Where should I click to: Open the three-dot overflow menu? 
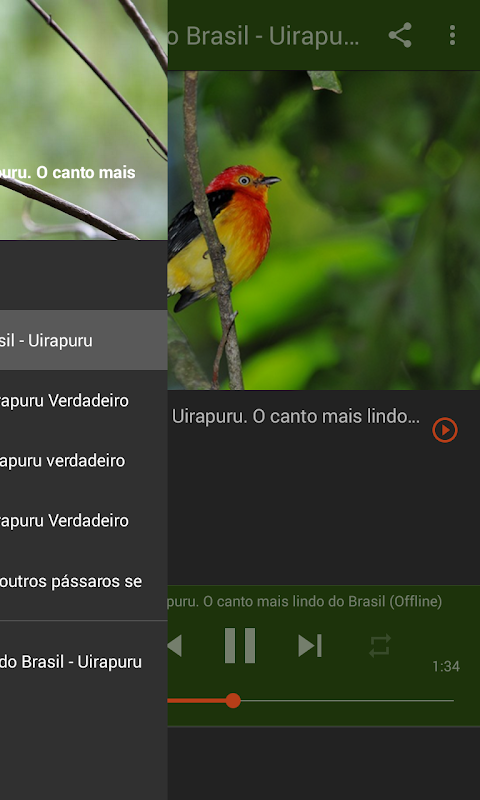(452, 35)
